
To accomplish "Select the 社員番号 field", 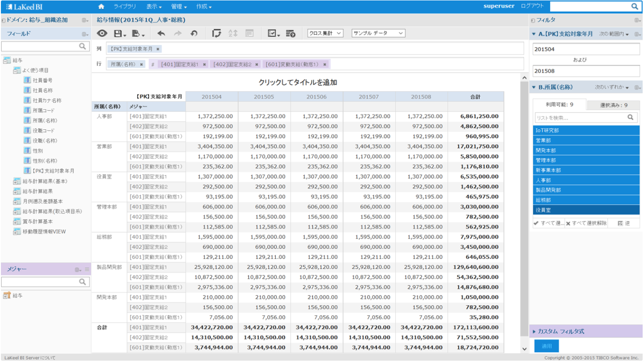I will (x=42, y=80).
